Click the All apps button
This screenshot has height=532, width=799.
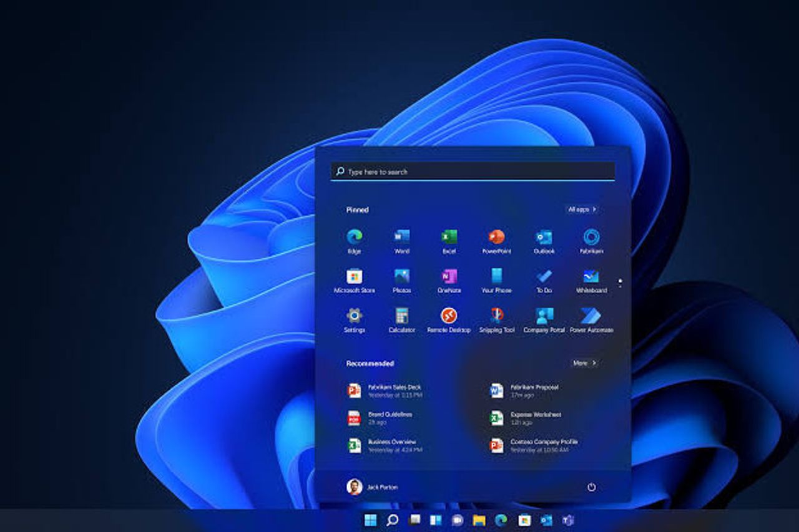[582, 210]
